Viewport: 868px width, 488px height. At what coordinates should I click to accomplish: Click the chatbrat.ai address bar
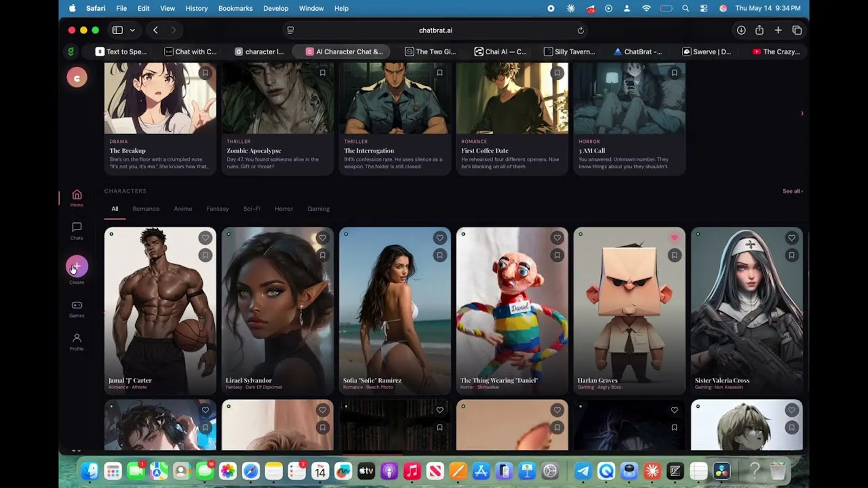click(436, 30)
